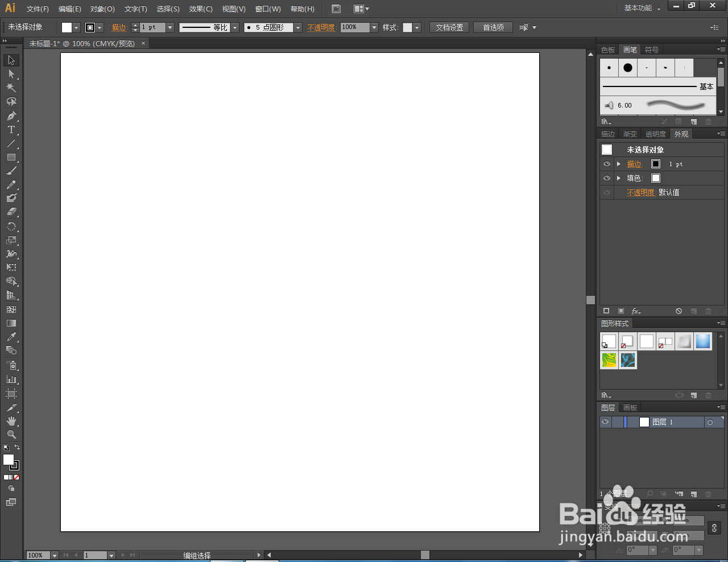Click the 首选项 button
Viewport: 728px width, 562px height.
[493, 27]
